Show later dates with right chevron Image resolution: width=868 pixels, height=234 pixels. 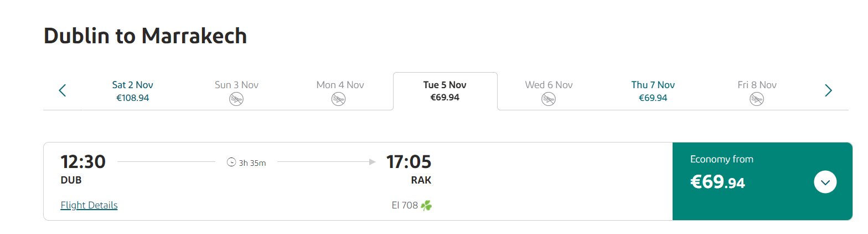828,90
